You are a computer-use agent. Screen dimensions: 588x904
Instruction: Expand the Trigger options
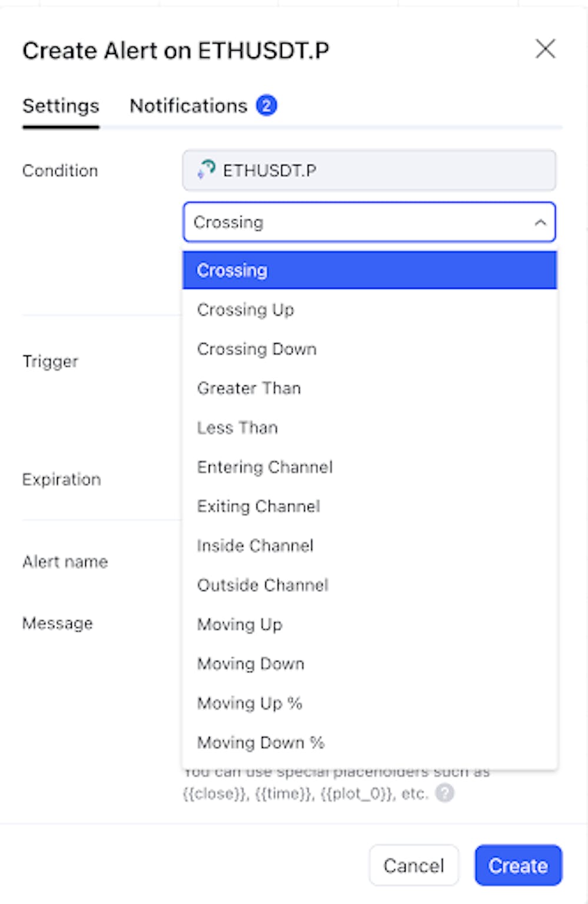pos(51,361)
